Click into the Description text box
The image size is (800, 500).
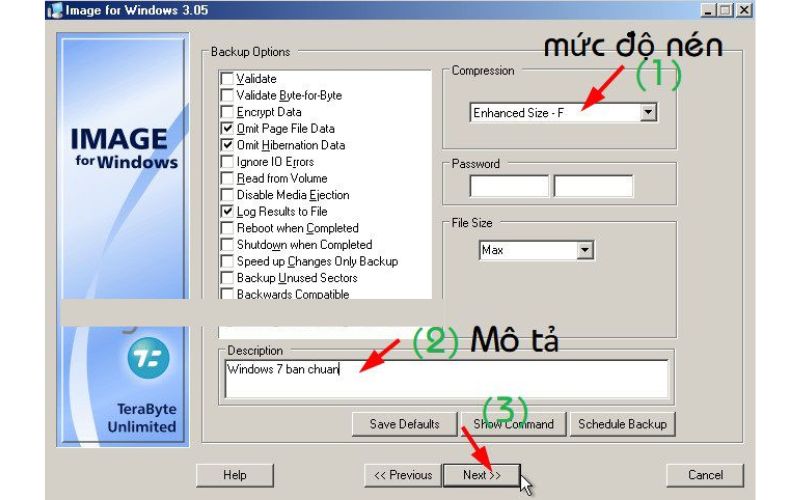pyautogui.click(x=446, y=379)
